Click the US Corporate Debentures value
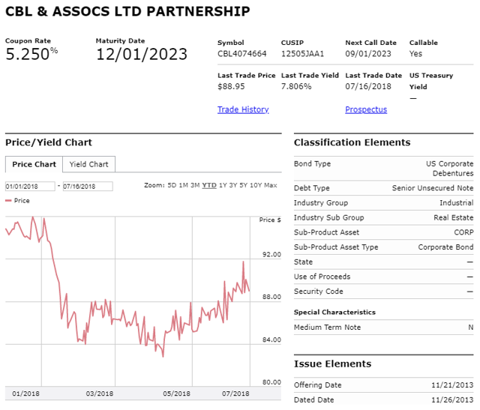 450,169
